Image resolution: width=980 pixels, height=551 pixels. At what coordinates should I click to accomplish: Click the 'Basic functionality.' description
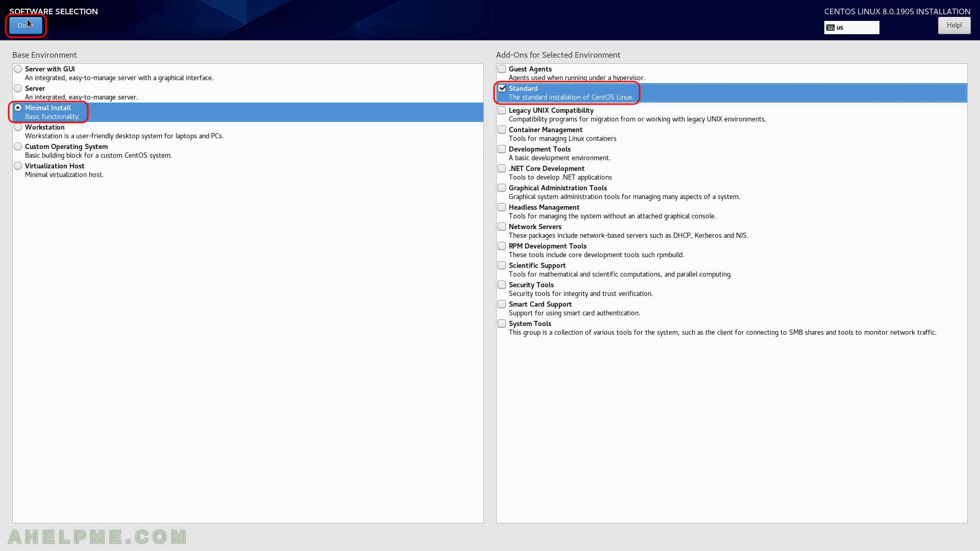(52, 116)
